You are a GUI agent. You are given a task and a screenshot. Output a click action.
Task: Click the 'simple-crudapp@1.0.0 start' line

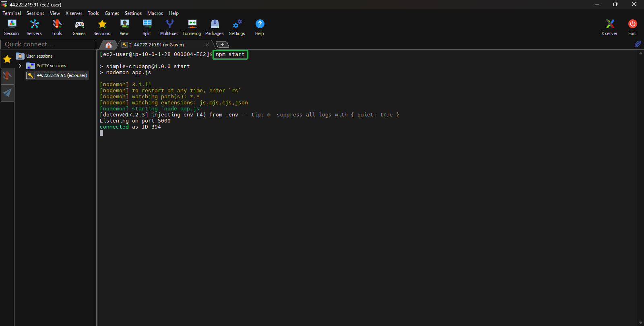point(145,66)
